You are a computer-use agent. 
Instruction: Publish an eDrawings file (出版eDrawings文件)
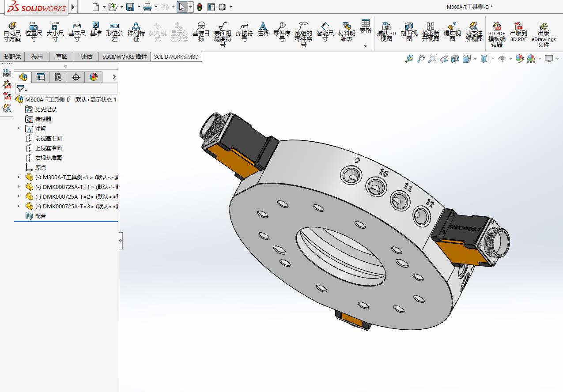point(544,35)
